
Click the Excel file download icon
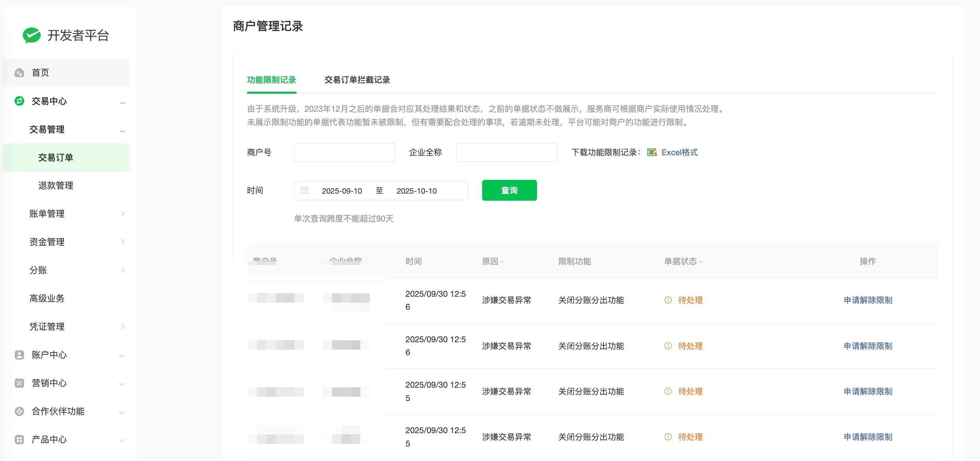[x=652, y=152]
